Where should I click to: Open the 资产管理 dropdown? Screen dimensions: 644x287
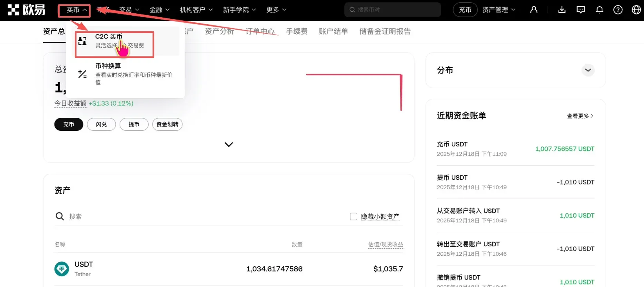pos(498,10)
